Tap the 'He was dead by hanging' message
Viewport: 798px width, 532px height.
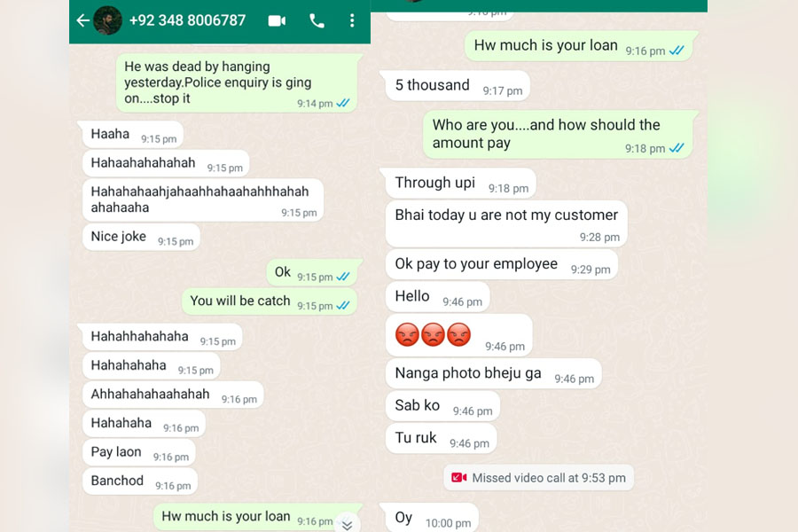pos(237,83)
